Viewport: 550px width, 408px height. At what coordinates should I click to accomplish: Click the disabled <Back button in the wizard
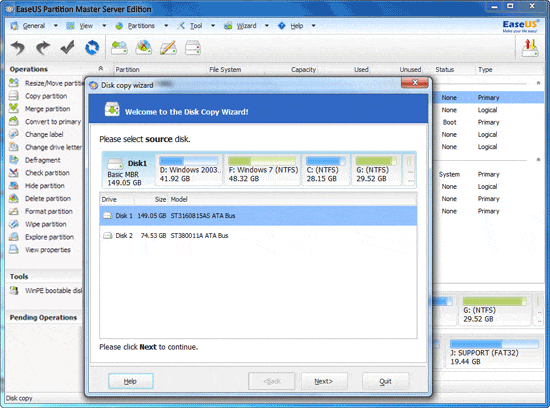coord(271,381)
